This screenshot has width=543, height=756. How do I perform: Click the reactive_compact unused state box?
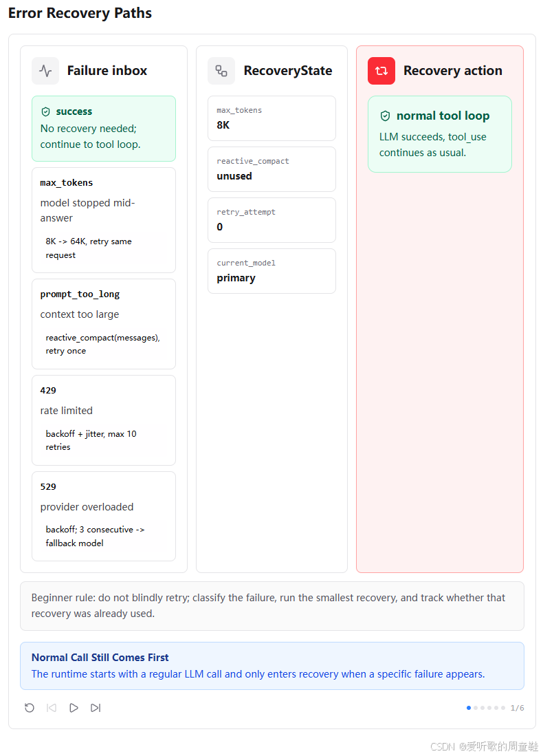[x=271, y=169]
